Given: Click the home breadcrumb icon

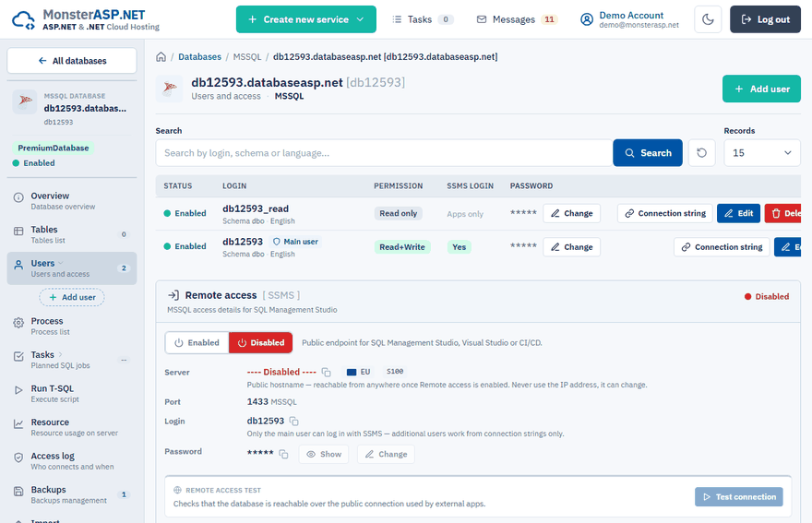Looking at the screenshot, I should tap(161, 56).
